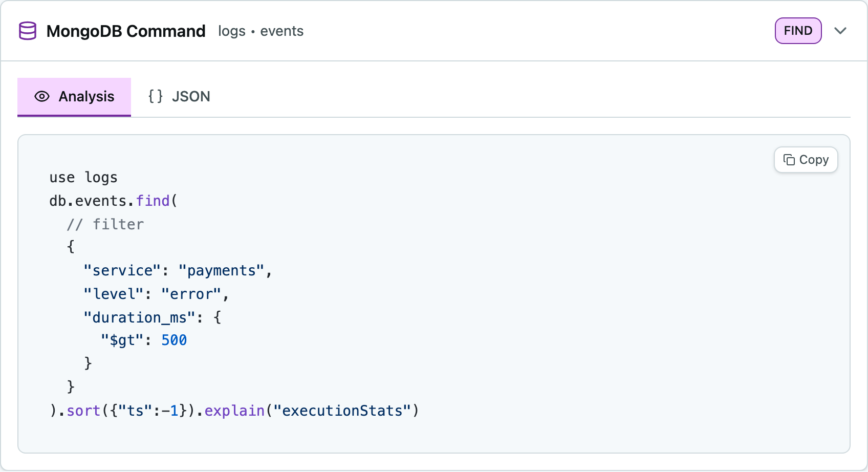Click the "service": "payments" line
This screenshot has height=472, width=868.
click(x=178, y=270)
